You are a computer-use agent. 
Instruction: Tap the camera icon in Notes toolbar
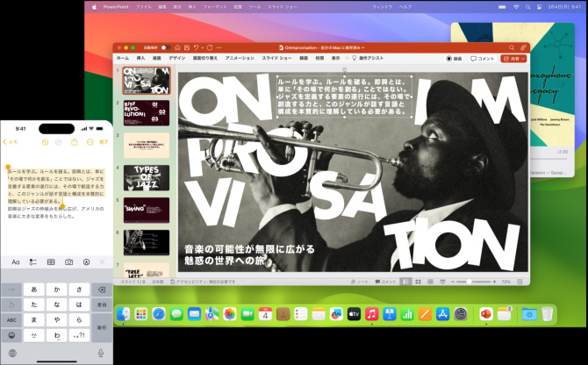69,262
